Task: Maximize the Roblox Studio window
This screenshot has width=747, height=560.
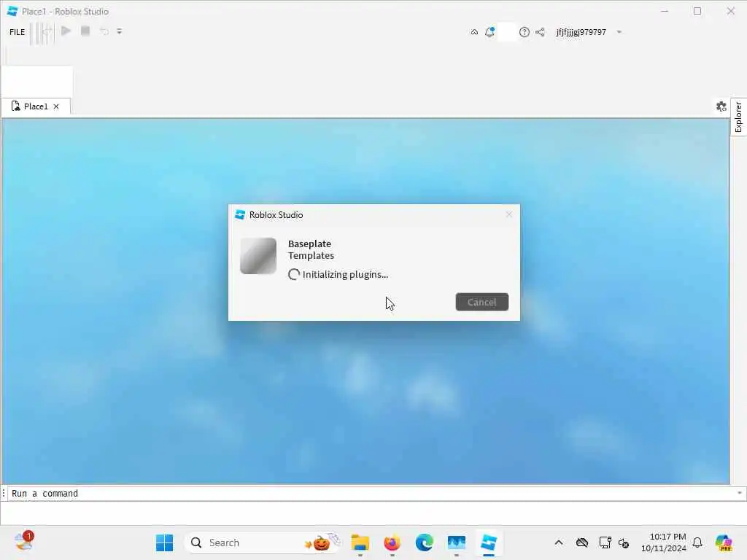Action: (697, 11)
